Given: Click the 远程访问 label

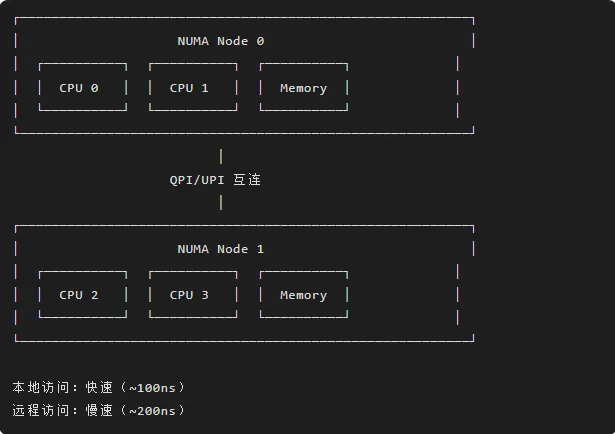Looking at the screenshot, I should point(36,411).
